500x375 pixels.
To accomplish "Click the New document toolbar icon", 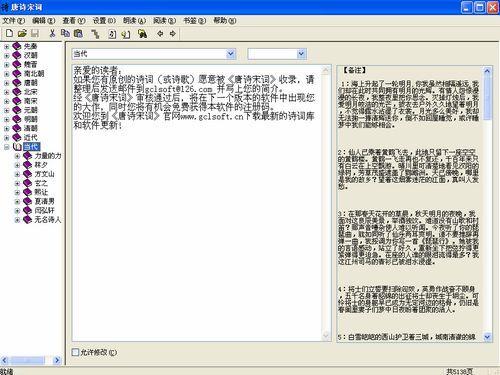I will (x=9, y=33).
